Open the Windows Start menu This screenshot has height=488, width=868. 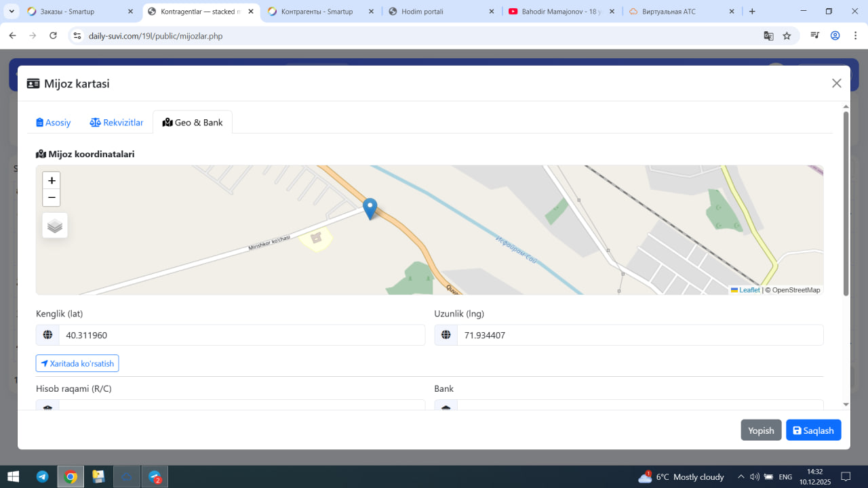pyautogui.click(x=13, y=476)
